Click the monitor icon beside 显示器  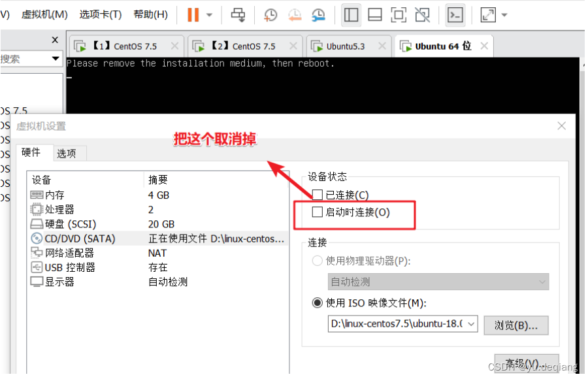[37, 282]
